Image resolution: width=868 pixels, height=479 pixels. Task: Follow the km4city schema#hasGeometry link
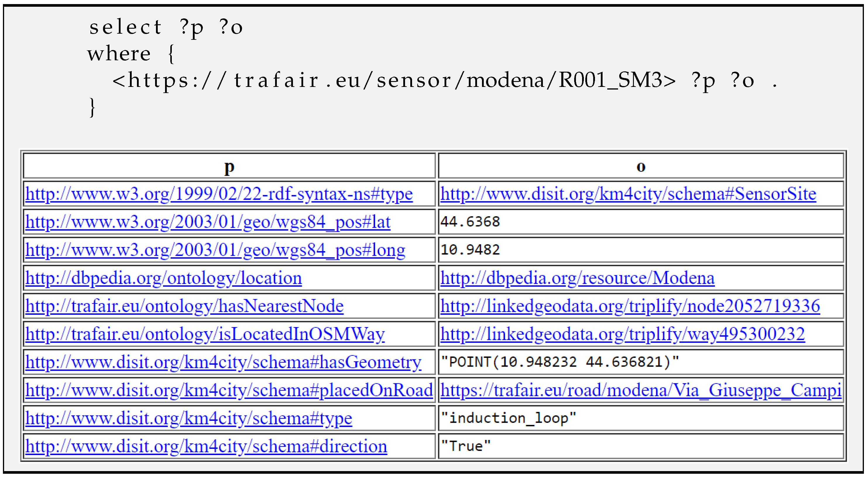pos(223,363)
